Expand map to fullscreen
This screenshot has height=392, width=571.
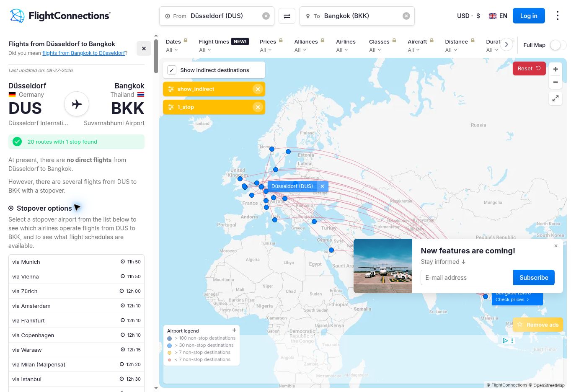(555, 98)
